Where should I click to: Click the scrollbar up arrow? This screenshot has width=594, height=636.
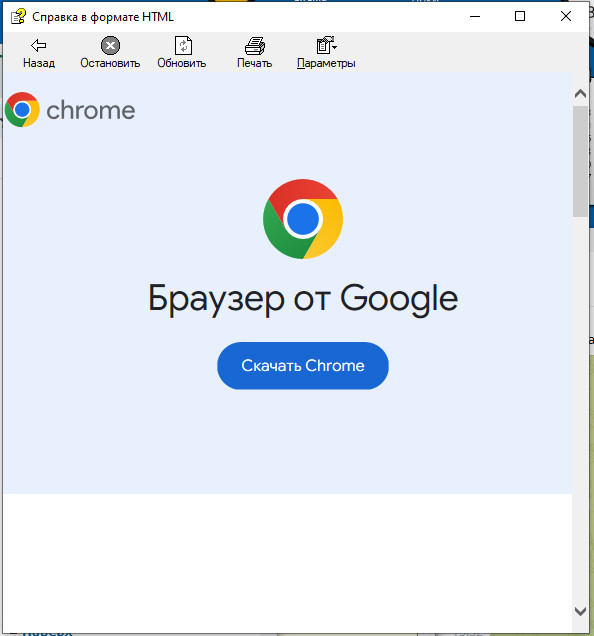coord(581,94)
